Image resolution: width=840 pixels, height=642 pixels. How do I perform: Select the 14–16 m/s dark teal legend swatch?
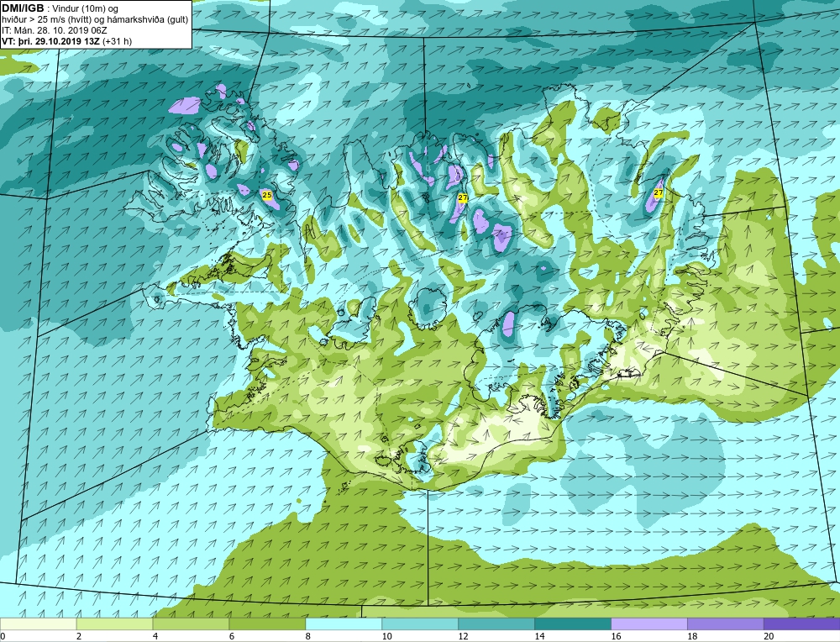tap(573, 624)
